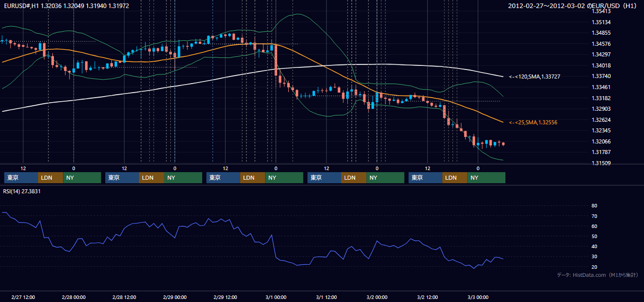Click RSI scale level 40
The image size is (644, 302).
tap(594, 246)
